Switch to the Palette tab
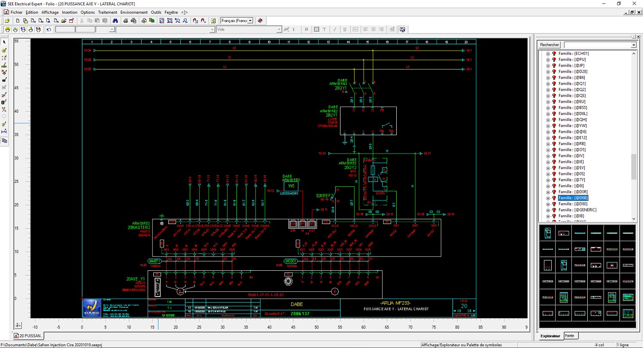The width and height of the screenshot is (644, 348). coord(570,336)
